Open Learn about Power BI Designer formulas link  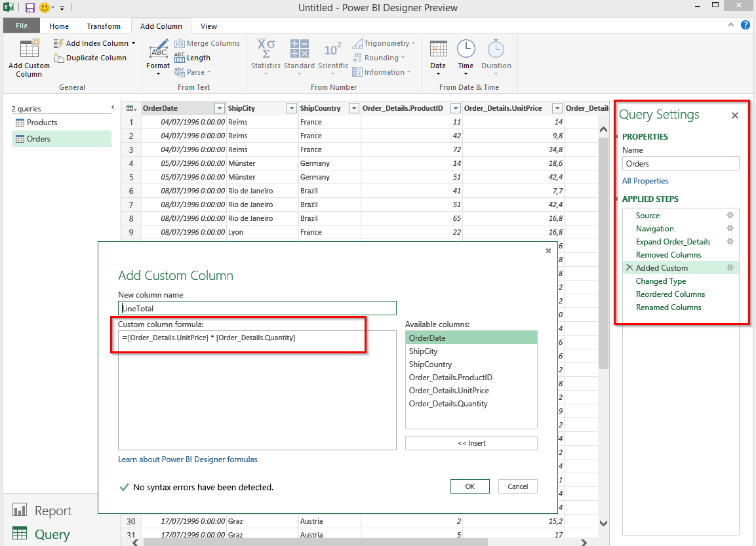click(188, 459)
